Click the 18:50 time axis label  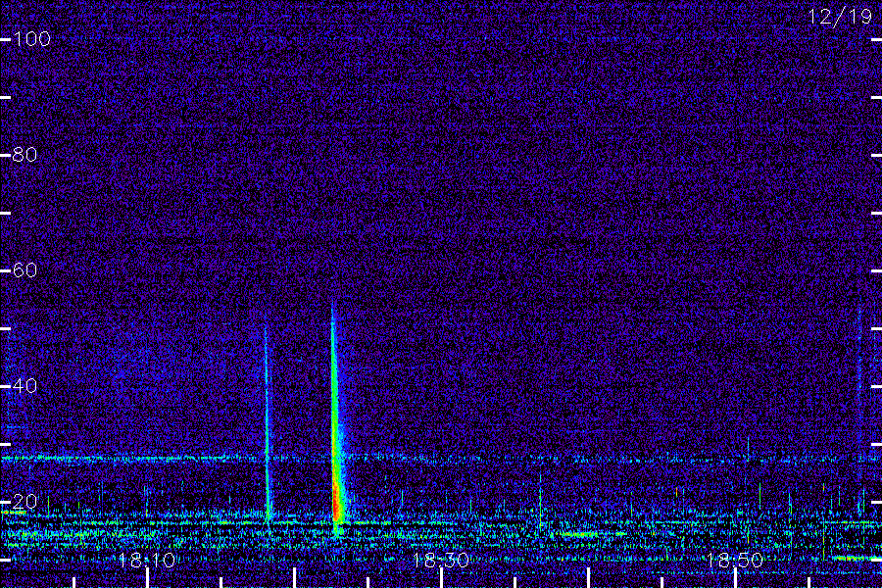click(735, 561)
